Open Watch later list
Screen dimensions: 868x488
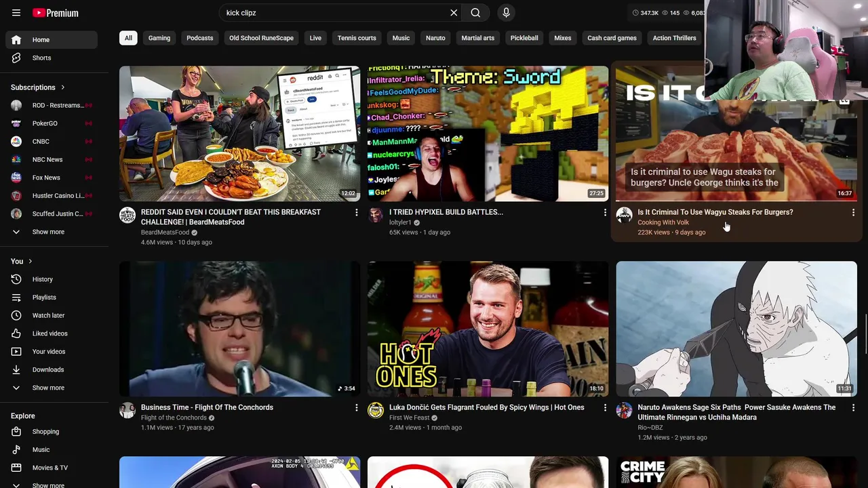tap(52, 315)
